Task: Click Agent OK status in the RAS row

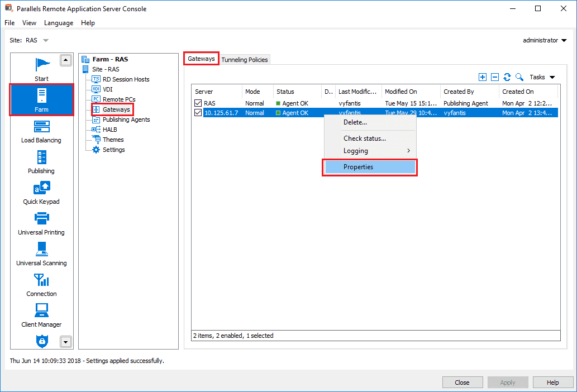Action: click(292, 103)
